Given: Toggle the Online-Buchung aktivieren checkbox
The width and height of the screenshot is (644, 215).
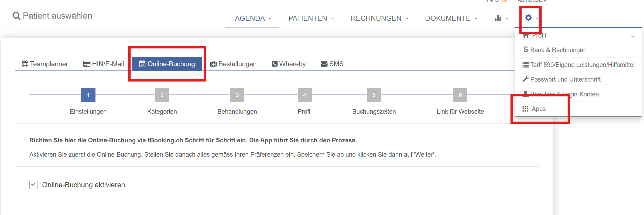Looking at the screenshot, I should [x=33, y=185].
